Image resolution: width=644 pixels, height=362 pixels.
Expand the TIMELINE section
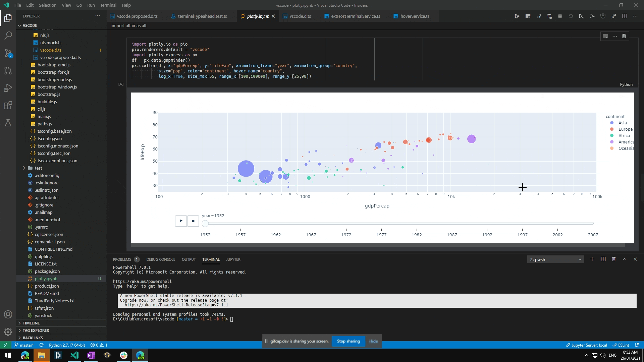[31, 323]
